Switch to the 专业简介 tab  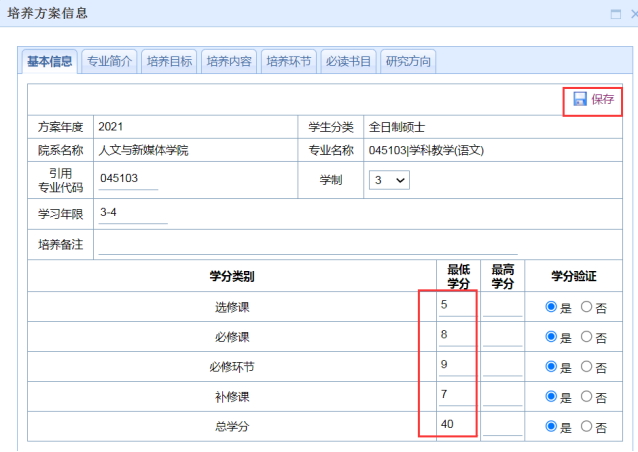coord(110,62)
